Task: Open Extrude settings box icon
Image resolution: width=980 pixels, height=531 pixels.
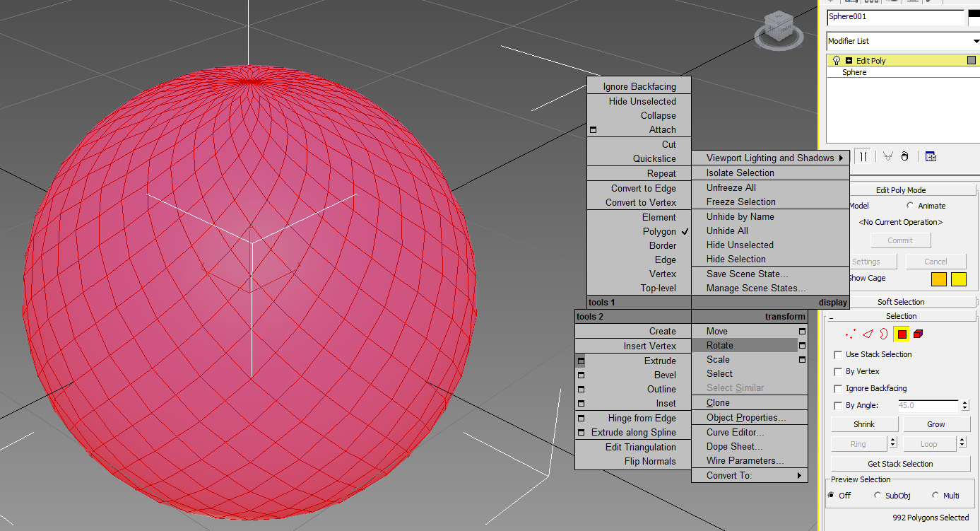Action: [581, 361]
